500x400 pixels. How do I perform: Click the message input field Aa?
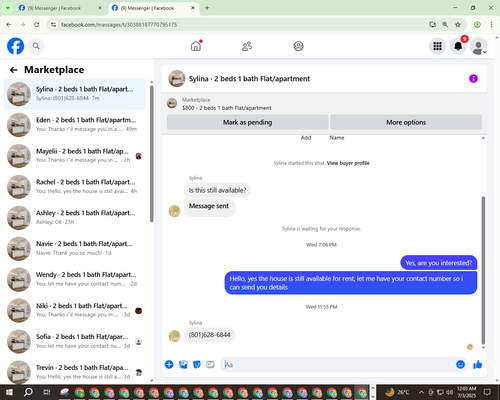tap(337, 364)
